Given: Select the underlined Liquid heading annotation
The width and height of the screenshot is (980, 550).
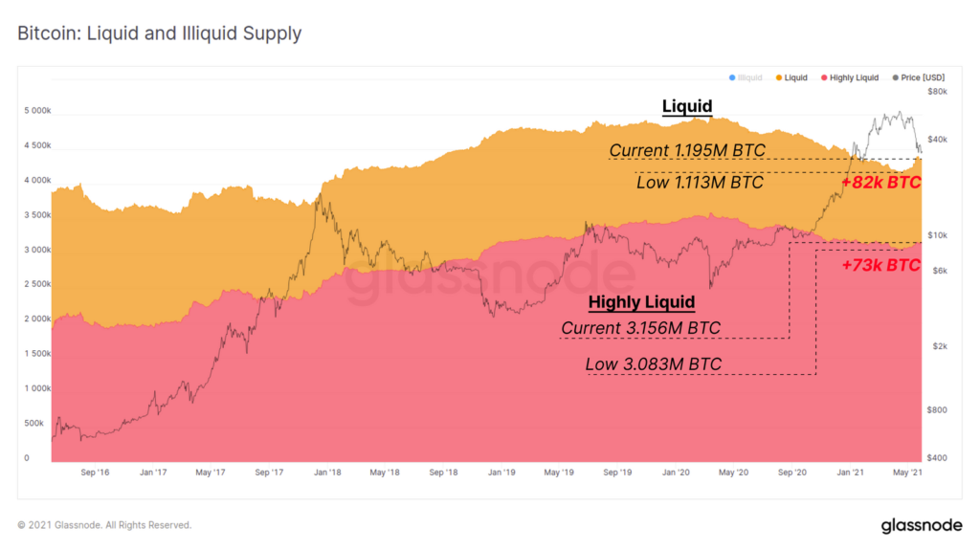Looking at the screenshot, I should tap(687, 106).
